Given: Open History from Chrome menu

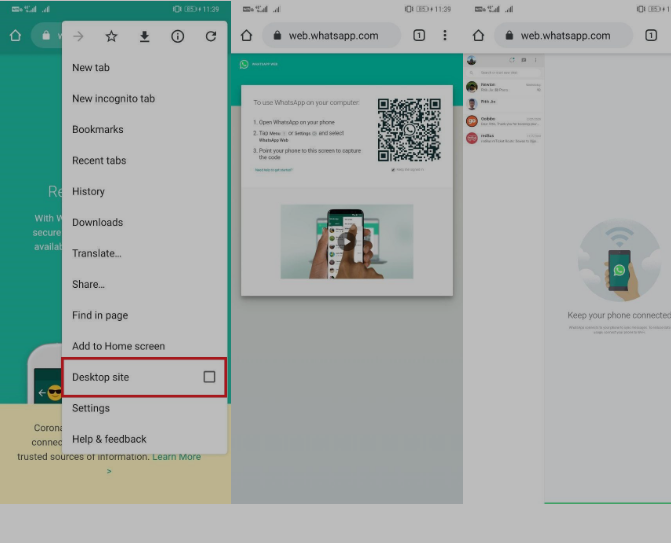Looking at the screenshot, I should (x=144, y=191).
